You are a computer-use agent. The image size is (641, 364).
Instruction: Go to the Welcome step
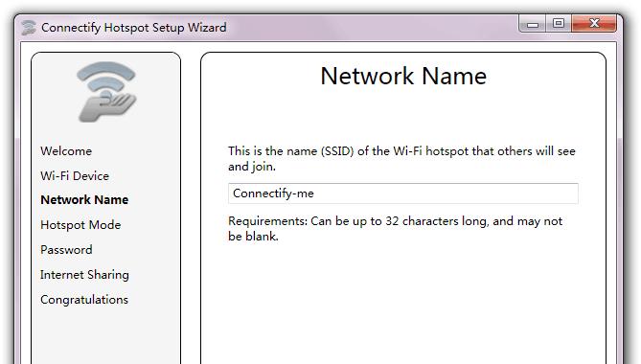point(66,150)
